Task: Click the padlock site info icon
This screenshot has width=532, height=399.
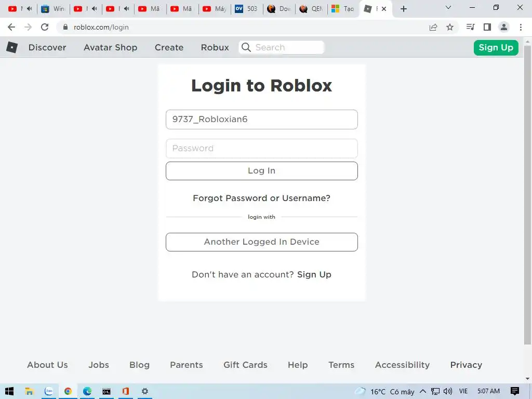Action: pos(65,27)
